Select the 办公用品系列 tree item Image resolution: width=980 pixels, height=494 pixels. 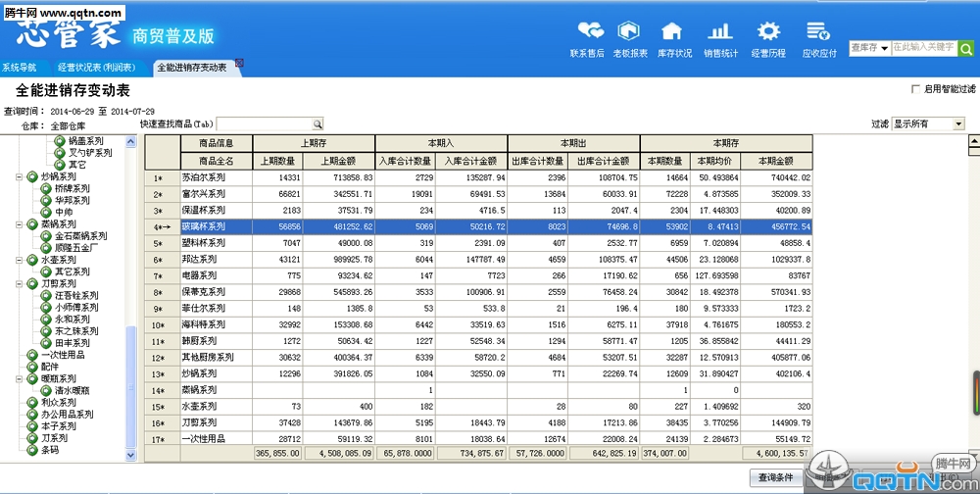click(x=68, y=414)
